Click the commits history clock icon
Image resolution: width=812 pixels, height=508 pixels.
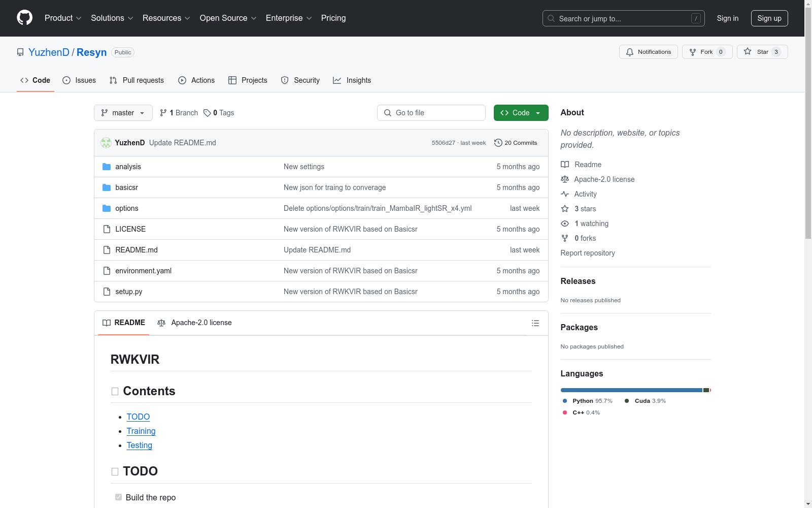point(498,143)
